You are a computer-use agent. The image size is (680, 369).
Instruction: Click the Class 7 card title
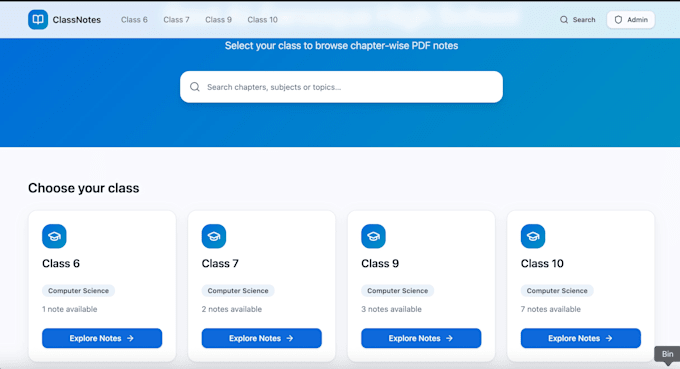tap(220, 264)
